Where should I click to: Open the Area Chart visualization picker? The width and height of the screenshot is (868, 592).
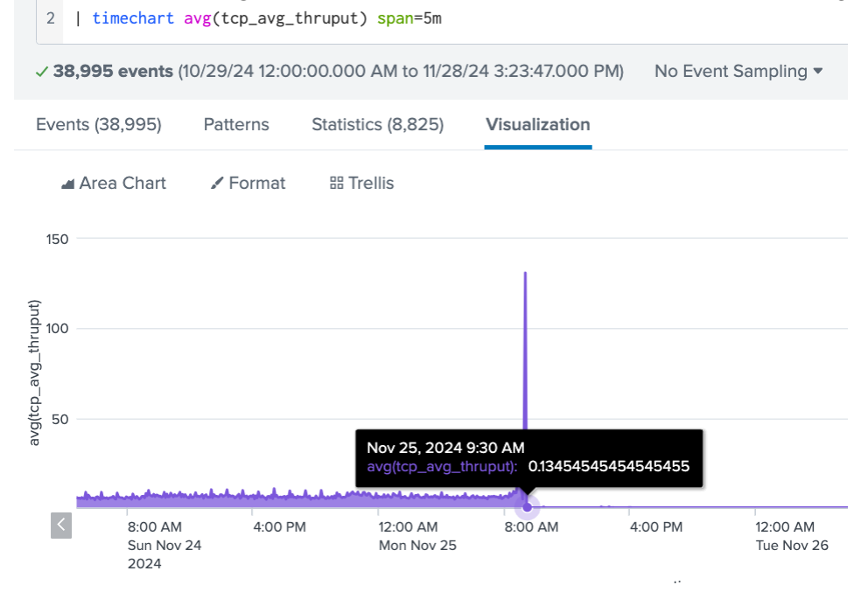pos(114,183)
